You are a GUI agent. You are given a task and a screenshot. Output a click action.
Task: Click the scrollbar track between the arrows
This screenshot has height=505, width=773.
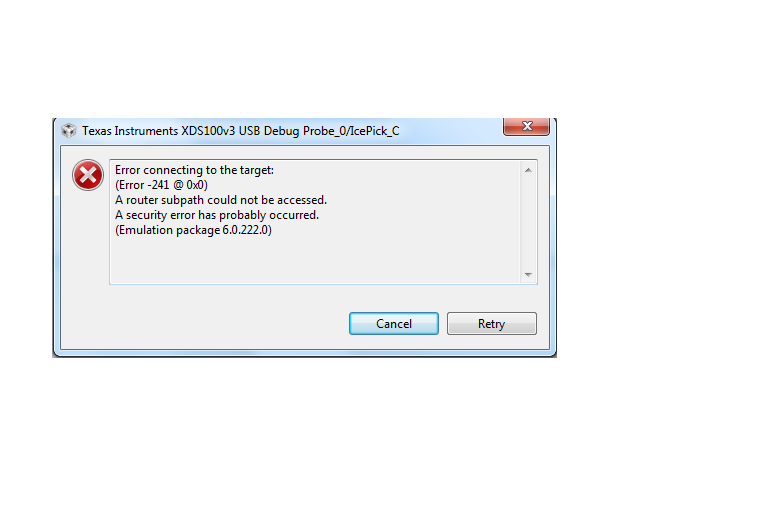pos(528,222)
